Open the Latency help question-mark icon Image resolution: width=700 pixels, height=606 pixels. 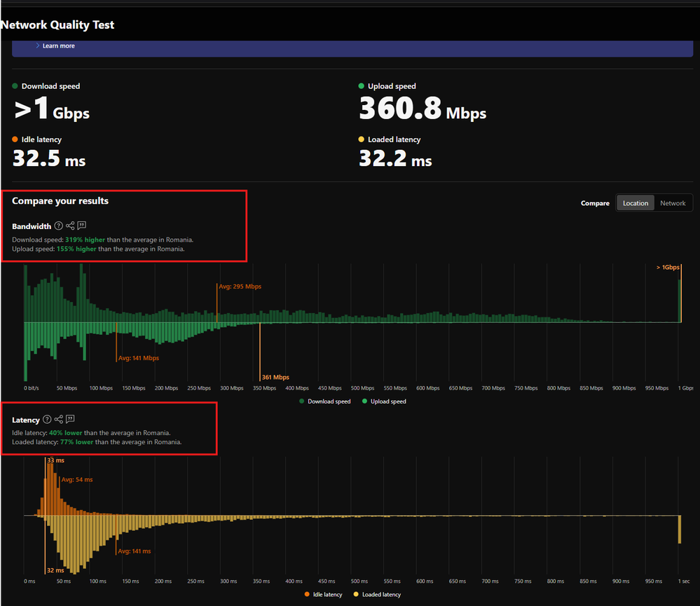coord(47,420)
